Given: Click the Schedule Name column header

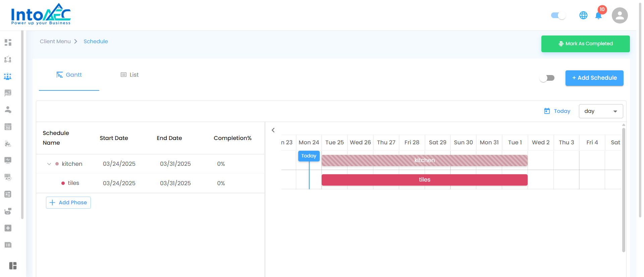Looking at the screenshot, I should point(56,138).
